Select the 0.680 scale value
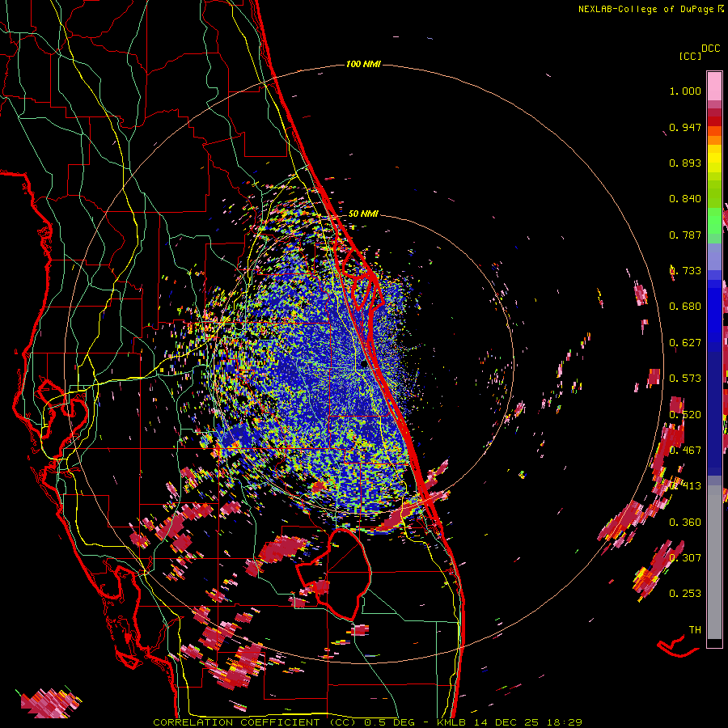 tap(685, 307)
